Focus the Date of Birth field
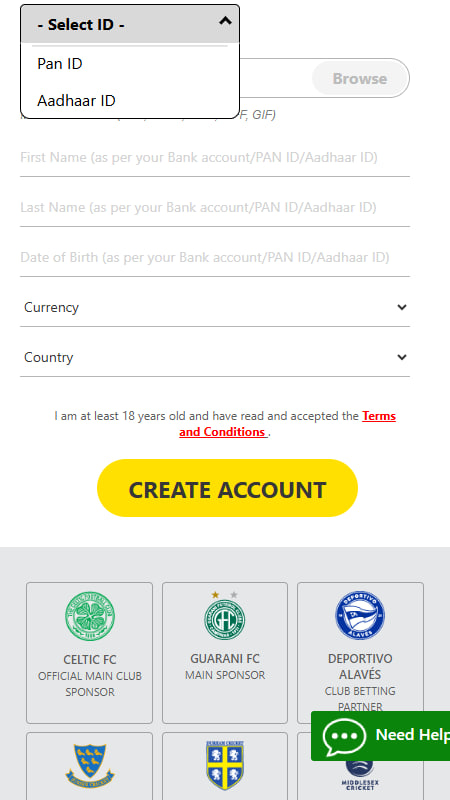This screenshot has width=450, height=800. pyautogui.click(x=215, y=257)
